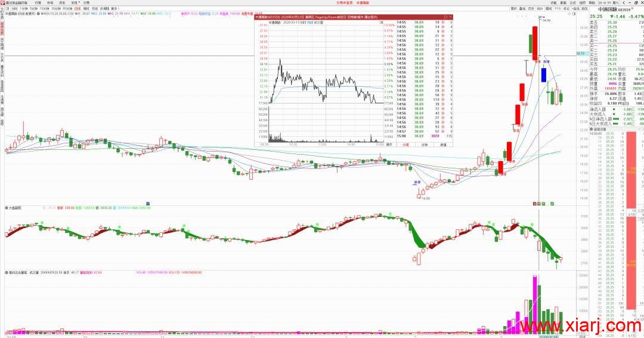Expand the 更多 period options

[114, 8]
